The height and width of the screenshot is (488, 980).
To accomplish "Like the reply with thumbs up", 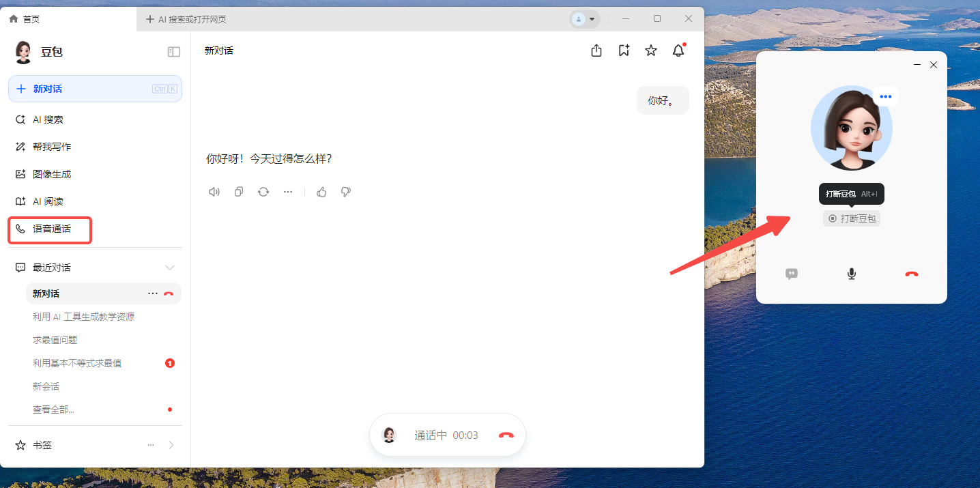I will 321,192.
